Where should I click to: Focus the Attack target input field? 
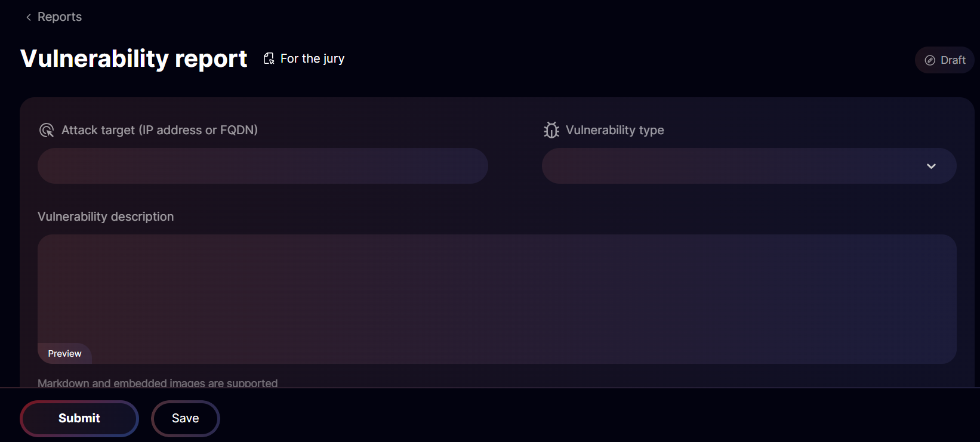(x=263, y=166)
